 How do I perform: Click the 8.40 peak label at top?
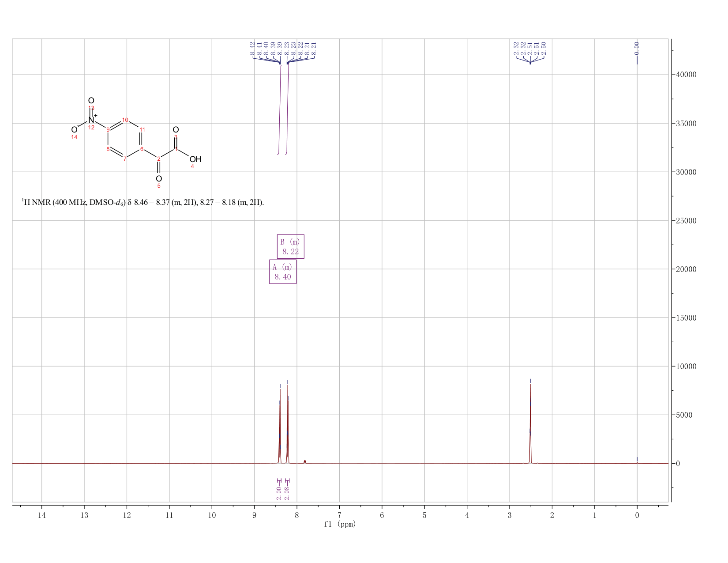(266, 49)
